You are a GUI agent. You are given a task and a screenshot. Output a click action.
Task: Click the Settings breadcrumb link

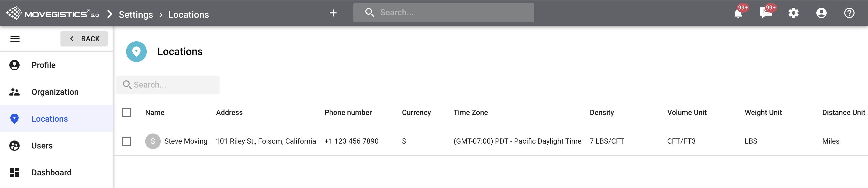(136, 14)
